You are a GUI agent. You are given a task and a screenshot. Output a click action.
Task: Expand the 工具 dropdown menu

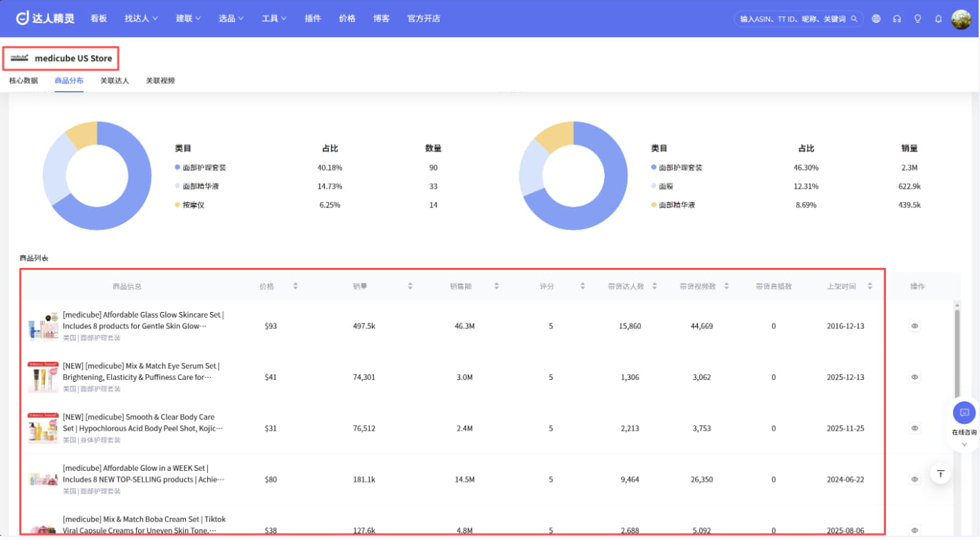coord(274,19)
